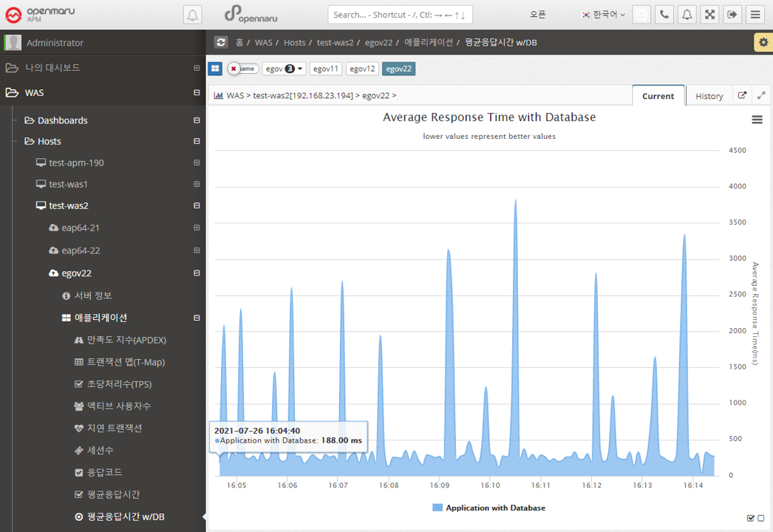Click the refresh icon beside the breadcrumb
773x532 pixels.
[220, 43]
